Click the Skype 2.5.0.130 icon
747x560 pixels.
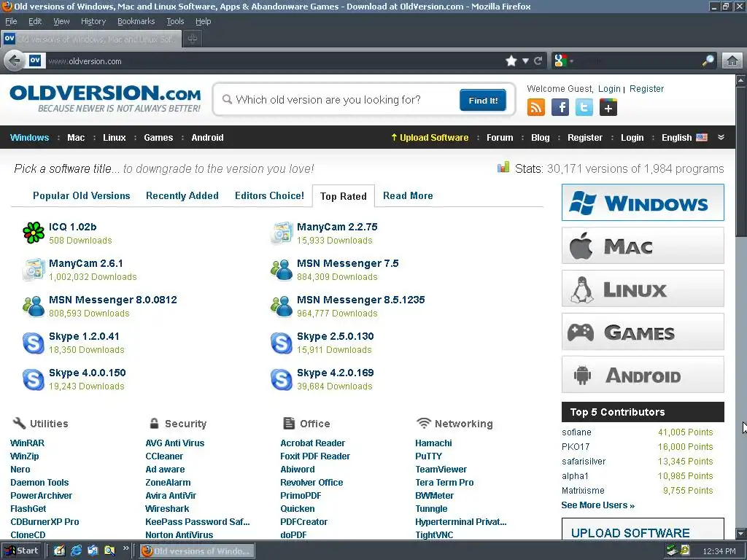[x=282, y=343]
